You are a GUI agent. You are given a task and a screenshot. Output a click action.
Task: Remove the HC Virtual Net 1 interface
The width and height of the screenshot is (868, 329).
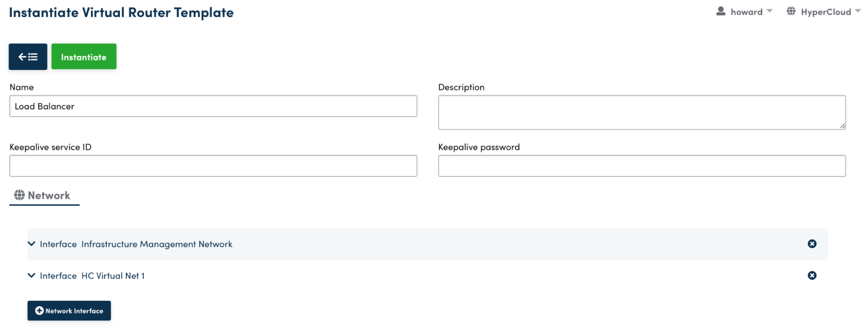pyautogui.click(x=812, y=276)
